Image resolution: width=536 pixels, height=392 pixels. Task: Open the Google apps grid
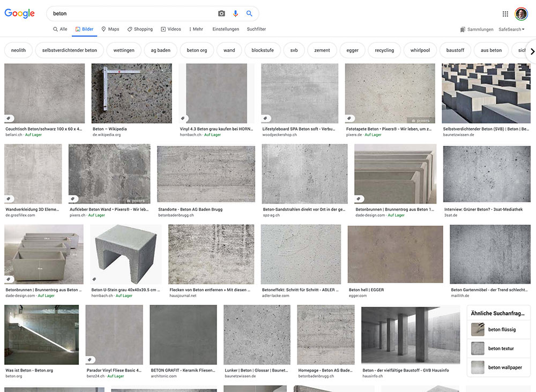(505, 14)
